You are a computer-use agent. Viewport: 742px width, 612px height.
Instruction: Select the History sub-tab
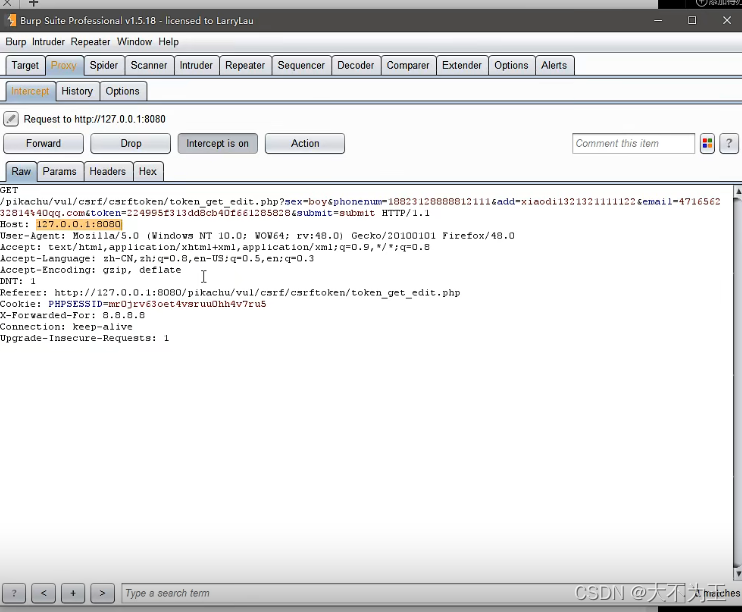[x=77, y=91]
